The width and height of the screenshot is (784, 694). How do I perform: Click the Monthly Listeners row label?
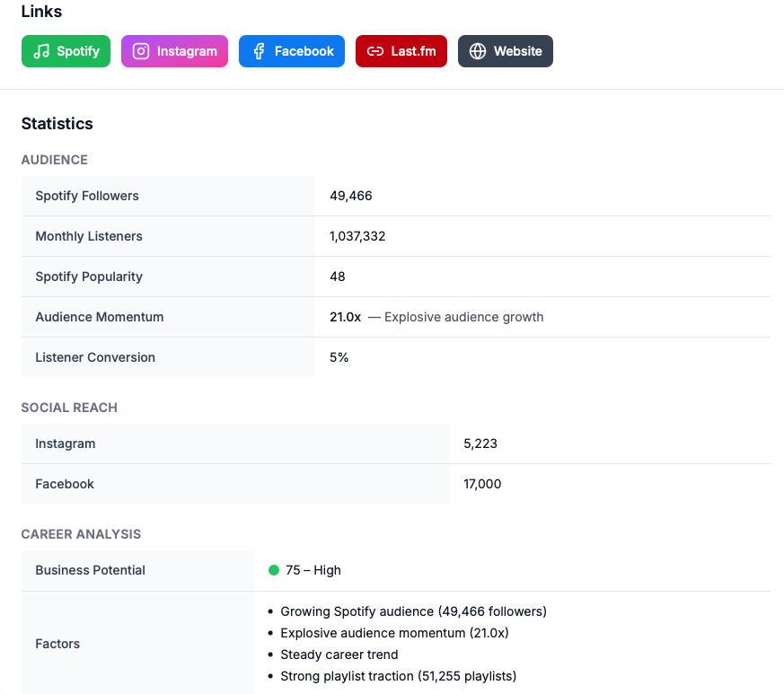89,236
